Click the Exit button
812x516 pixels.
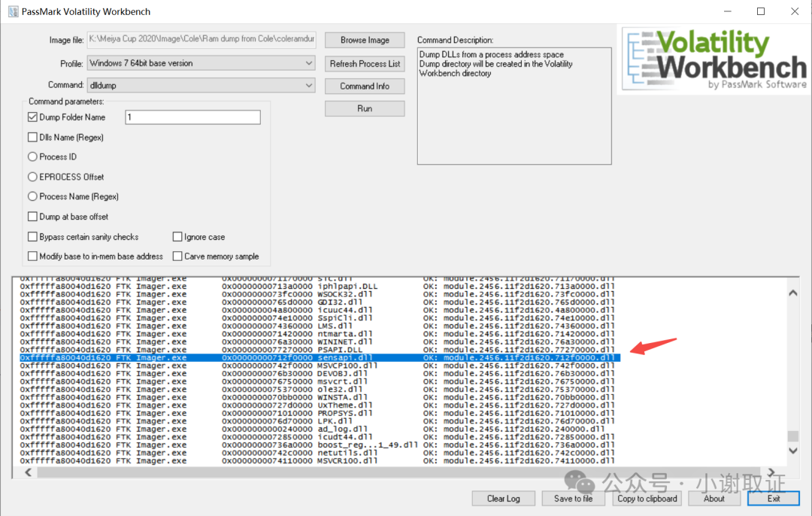(774, 499)
